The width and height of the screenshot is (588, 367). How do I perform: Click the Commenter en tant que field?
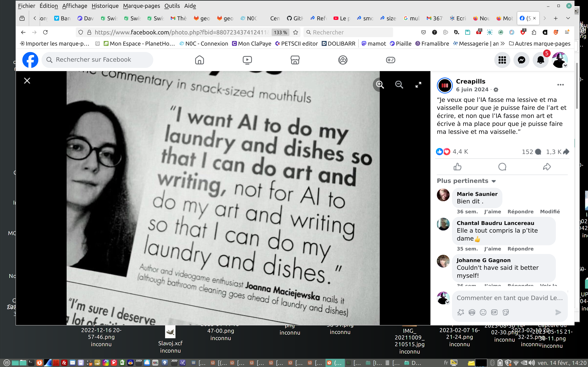[x=509, y=298]
